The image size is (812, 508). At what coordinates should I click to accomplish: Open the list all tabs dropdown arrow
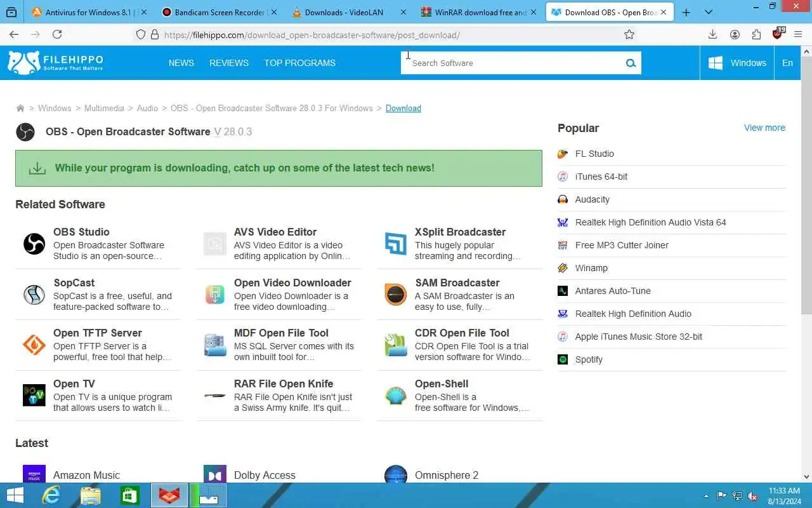pyautogui.click(x=709, y=12)
